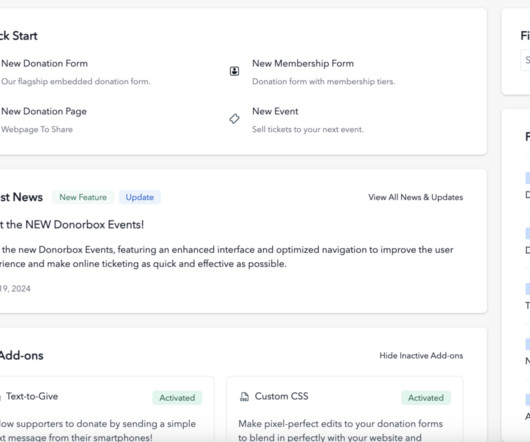Click Hide Inactive Add-ons
Image resolution: width=530 pixels, height=442 pixels.
coord(421,356)
